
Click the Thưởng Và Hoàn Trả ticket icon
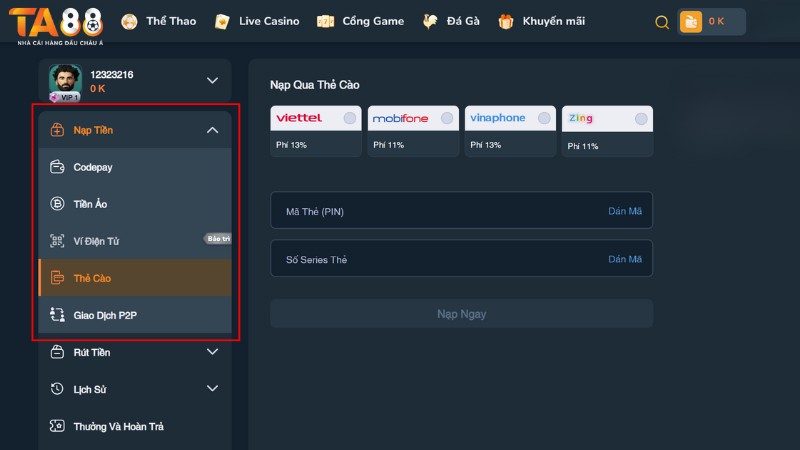click(x=57, y=426)
